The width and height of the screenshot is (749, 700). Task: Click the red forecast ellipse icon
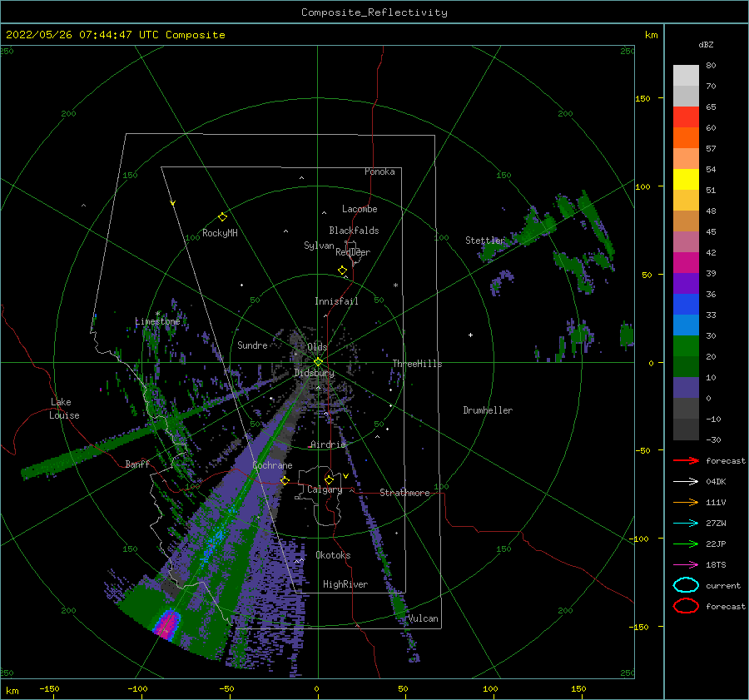click(x=686, y=606)
